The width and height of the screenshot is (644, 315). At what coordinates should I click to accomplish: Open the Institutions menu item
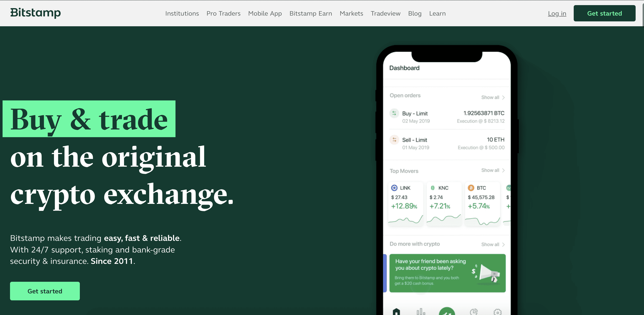pos(182,13)
